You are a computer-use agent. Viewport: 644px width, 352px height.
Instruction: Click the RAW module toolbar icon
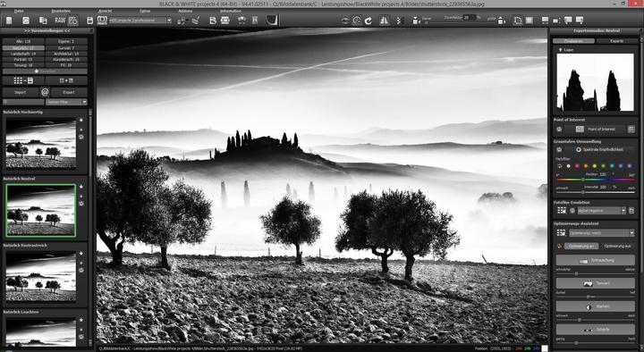click(60, 21)
